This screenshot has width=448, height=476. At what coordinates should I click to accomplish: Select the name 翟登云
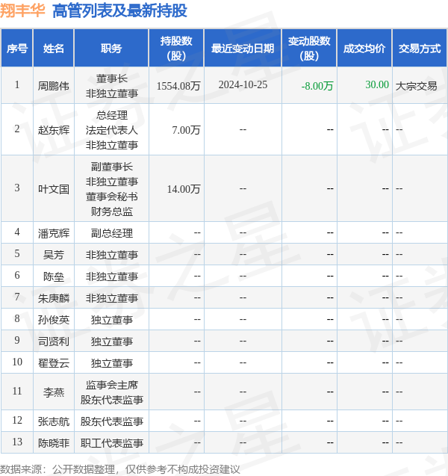pyautogui.click(x=53, y=363)
